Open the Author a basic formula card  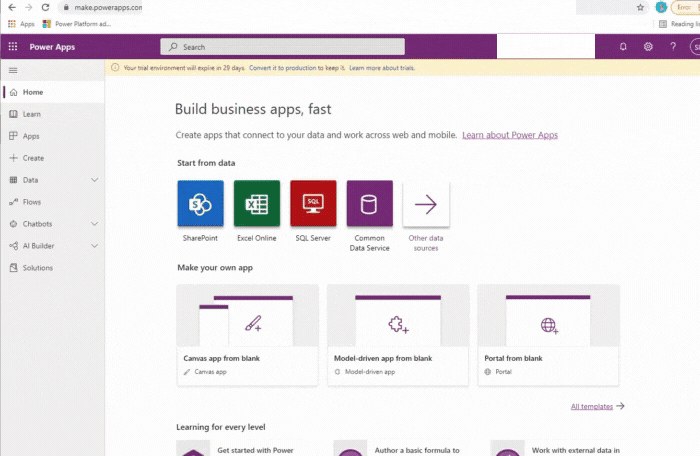(x=398, y=448)
